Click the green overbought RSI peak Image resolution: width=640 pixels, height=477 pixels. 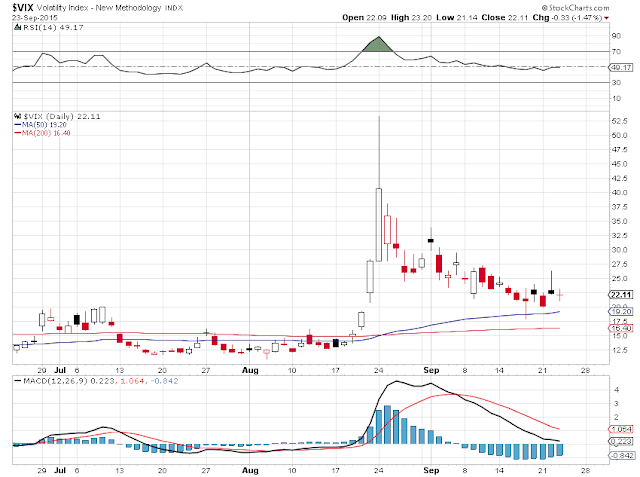[x=379, y=45]
